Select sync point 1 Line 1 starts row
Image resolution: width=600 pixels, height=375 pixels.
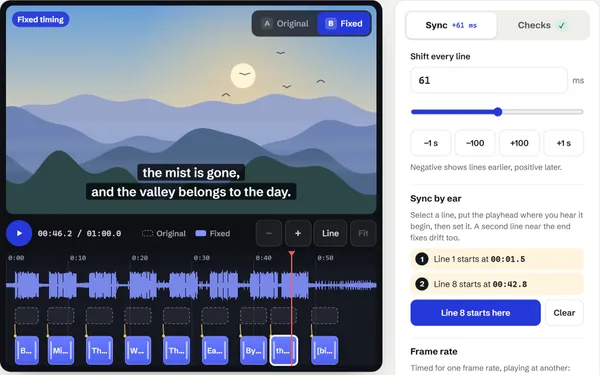[497, 259]
